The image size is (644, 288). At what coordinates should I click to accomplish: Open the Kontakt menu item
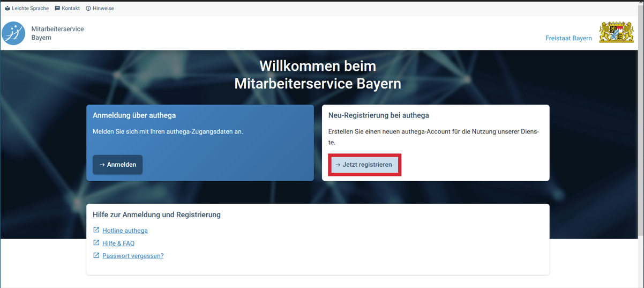(71, 9)
